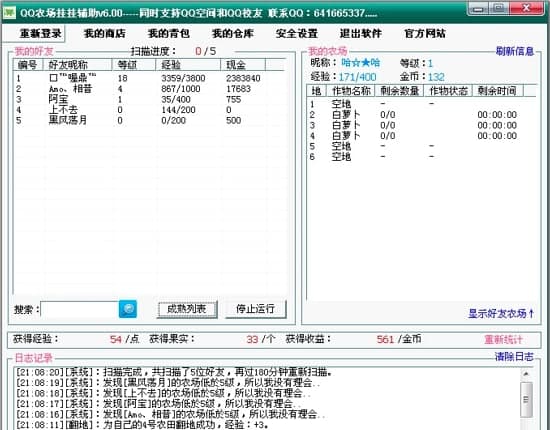The height and width of the screenshot is (430, 550).
Task: Click the 刷新信息 link
Action: click(515, 52)
